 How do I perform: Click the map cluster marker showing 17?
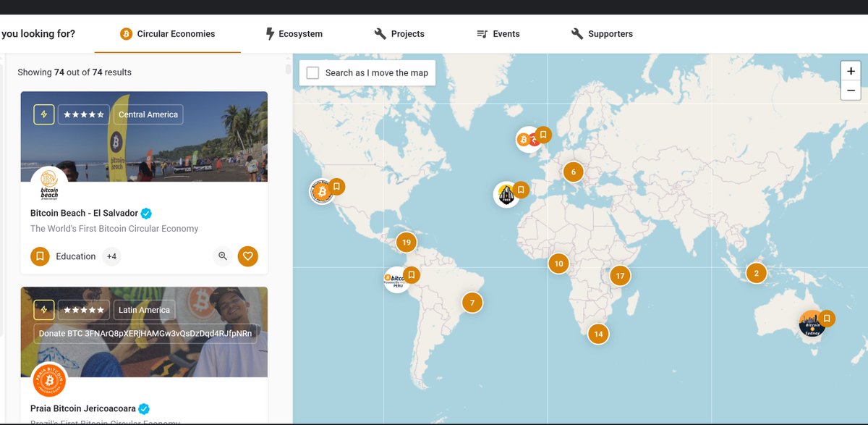coord(619,276)
